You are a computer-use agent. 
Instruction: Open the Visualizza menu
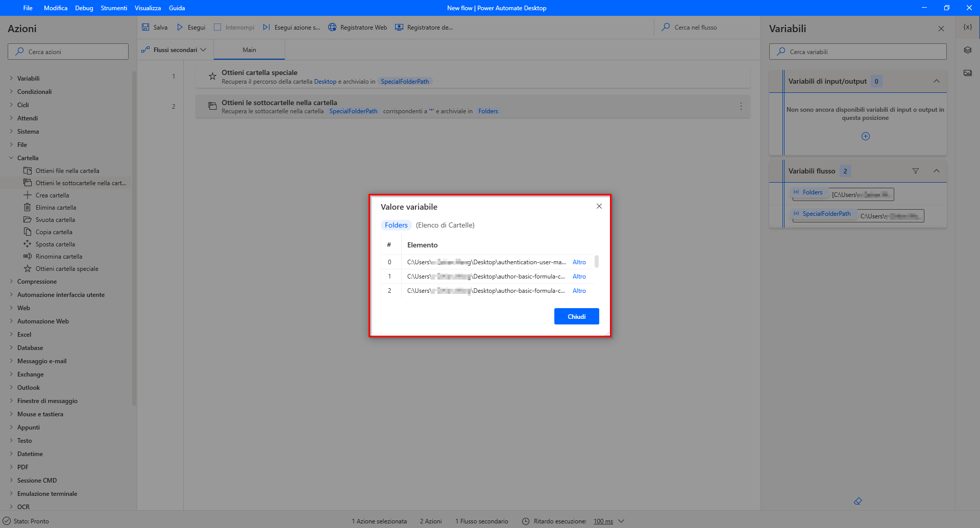[x=148, y=8]
